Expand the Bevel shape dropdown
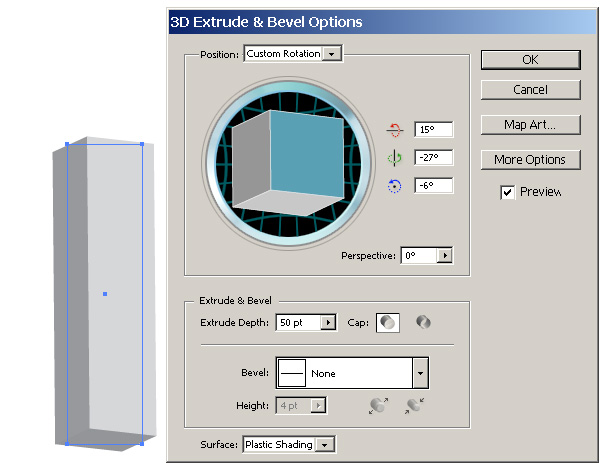 pos(420,373)
